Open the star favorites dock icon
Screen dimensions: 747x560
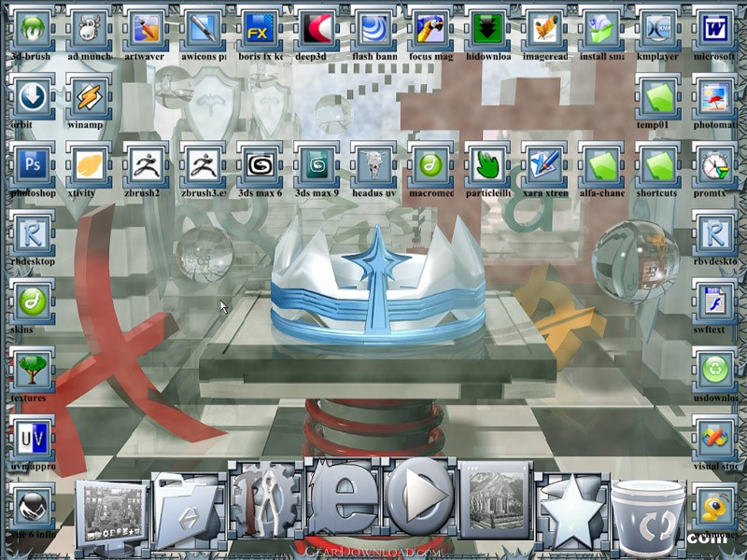571,511
